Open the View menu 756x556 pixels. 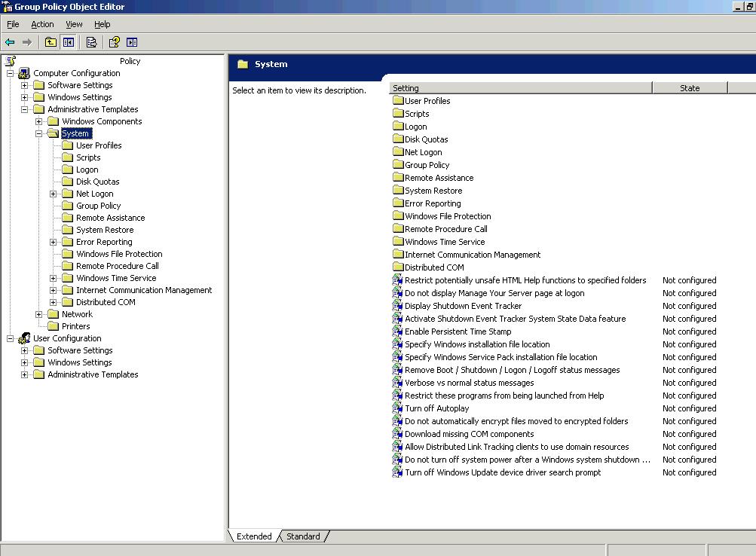click(x=74, y=24)
